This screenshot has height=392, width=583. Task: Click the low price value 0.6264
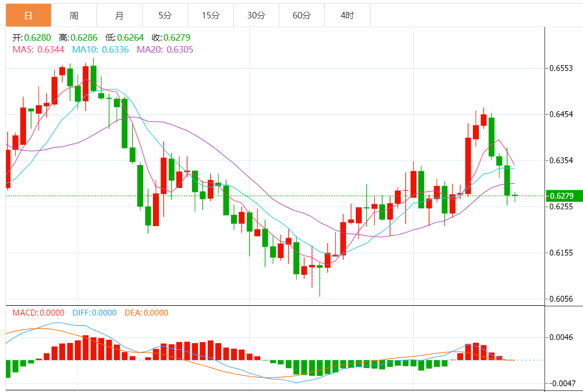pyautogui.click(x=131, y=37)
